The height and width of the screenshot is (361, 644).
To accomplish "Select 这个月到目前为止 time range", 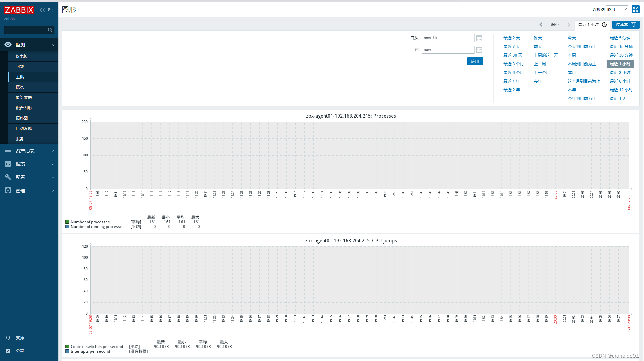I will click(x=584, y=81).
